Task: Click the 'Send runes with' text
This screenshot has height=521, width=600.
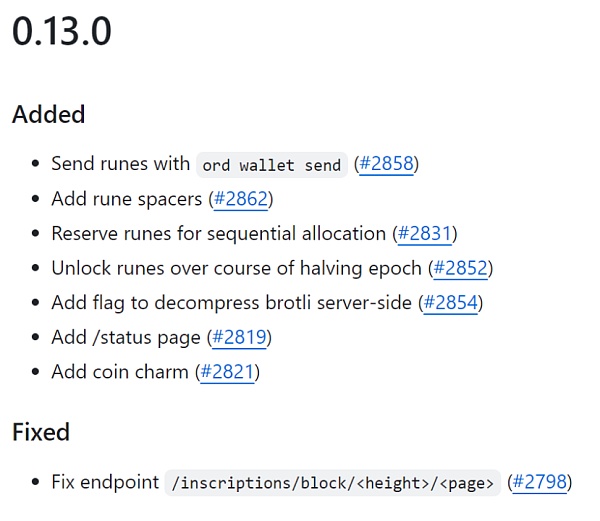Action: 120,164
